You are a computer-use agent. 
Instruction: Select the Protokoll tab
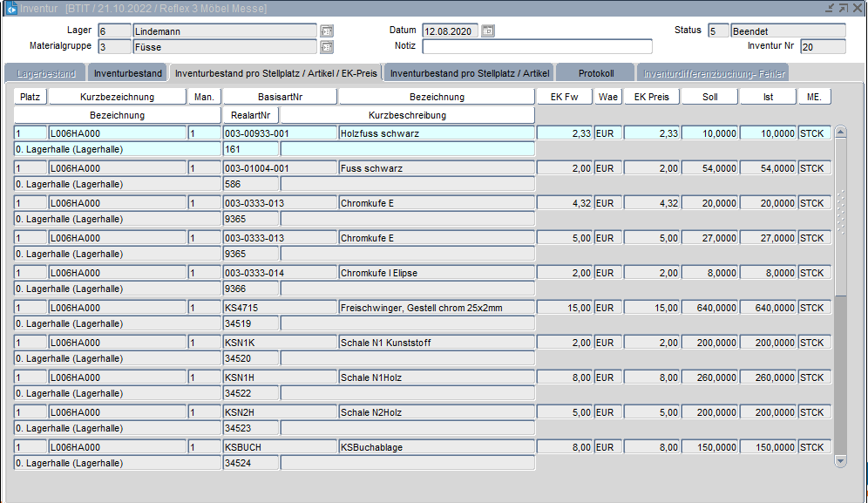click(x=596, y=73)
